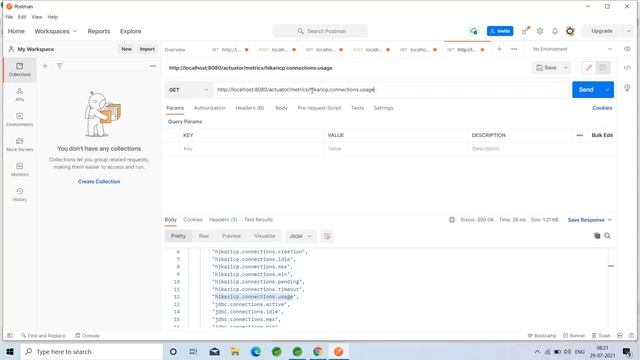Switch to the Pre-request Script tab
The width and height of the screenshot is (640, 360).
[319, 108]
